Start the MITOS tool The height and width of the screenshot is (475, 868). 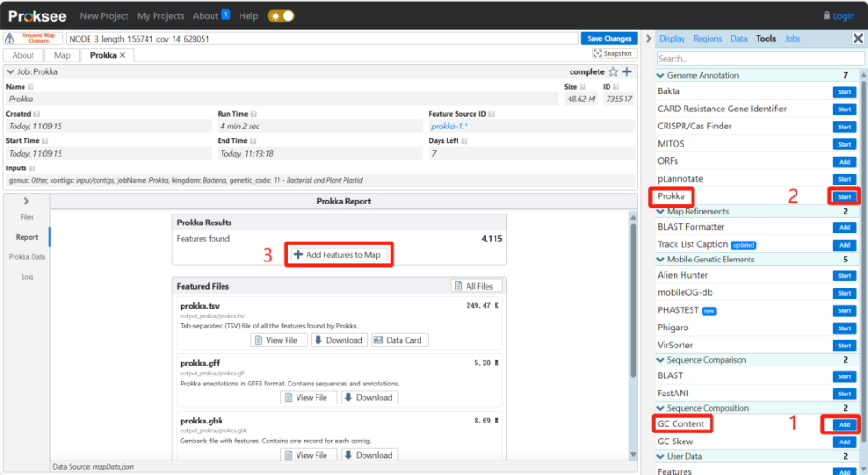pos(844,144)
